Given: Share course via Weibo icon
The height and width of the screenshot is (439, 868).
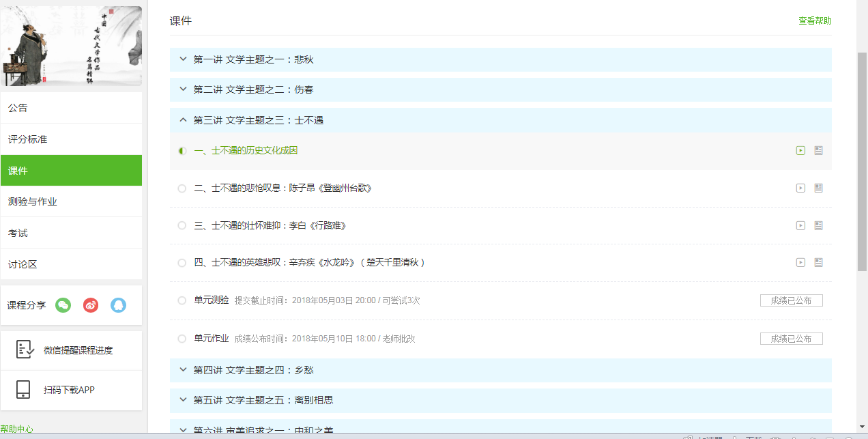Looking at the screenshot, I should click(x=91, y=305).
